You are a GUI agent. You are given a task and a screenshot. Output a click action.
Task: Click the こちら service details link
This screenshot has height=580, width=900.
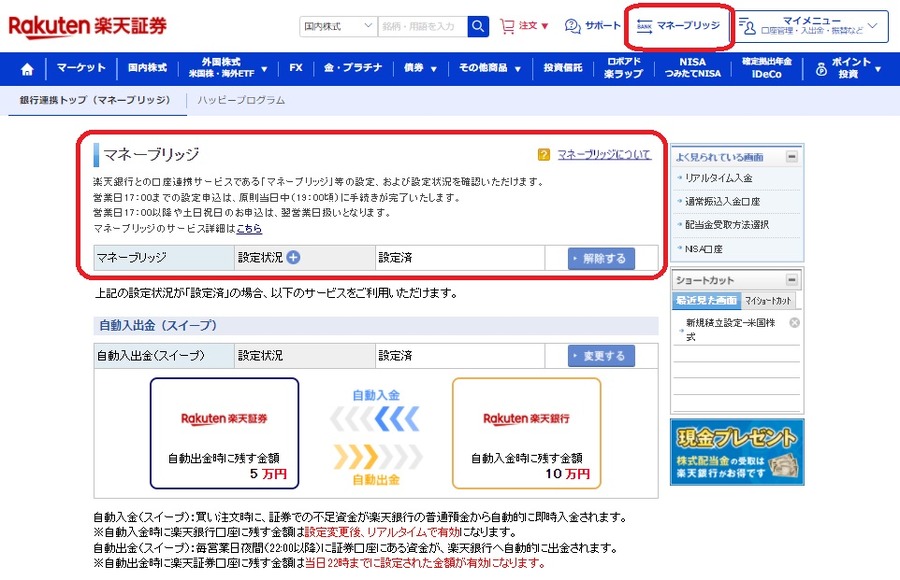(249, 229)
